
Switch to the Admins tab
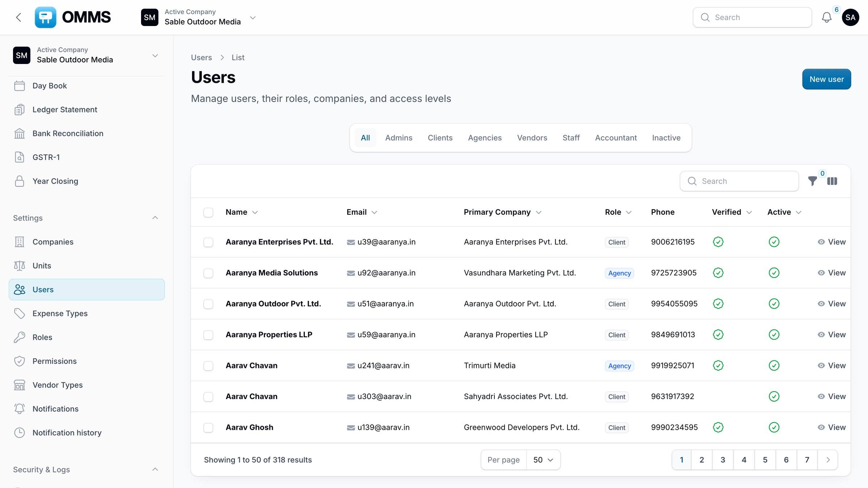[x=399, y=138]
